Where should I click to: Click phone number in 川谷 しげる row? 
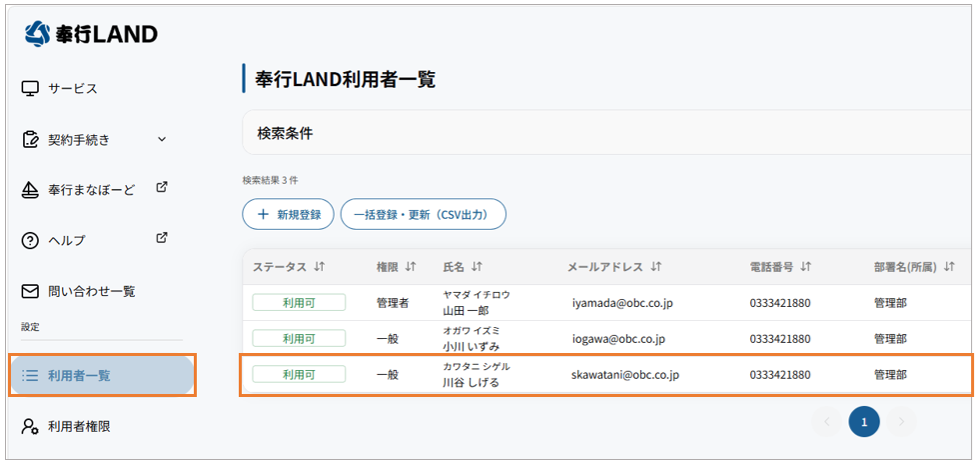click(x=780, y=375)
